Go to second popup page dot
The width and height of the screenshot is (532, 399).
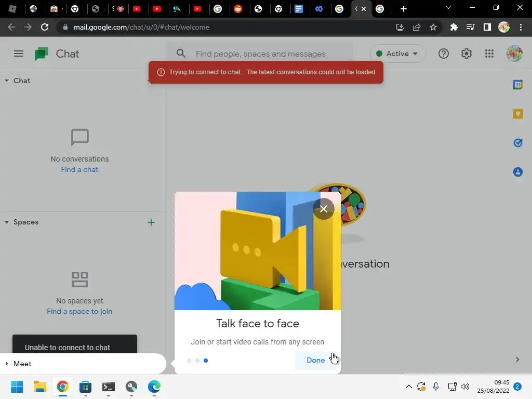(197, 361)
